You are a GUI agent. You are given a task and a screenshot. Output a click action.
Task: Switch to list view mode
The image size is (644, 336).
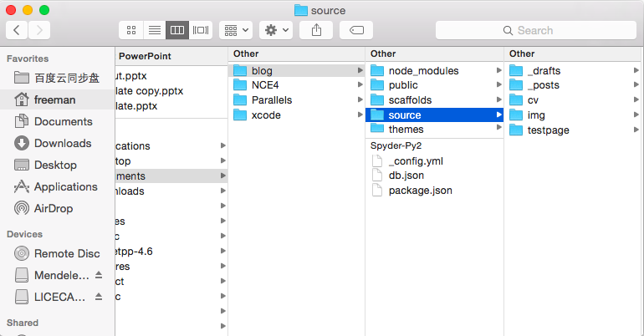pyautogui.click(x=154, y=30)
